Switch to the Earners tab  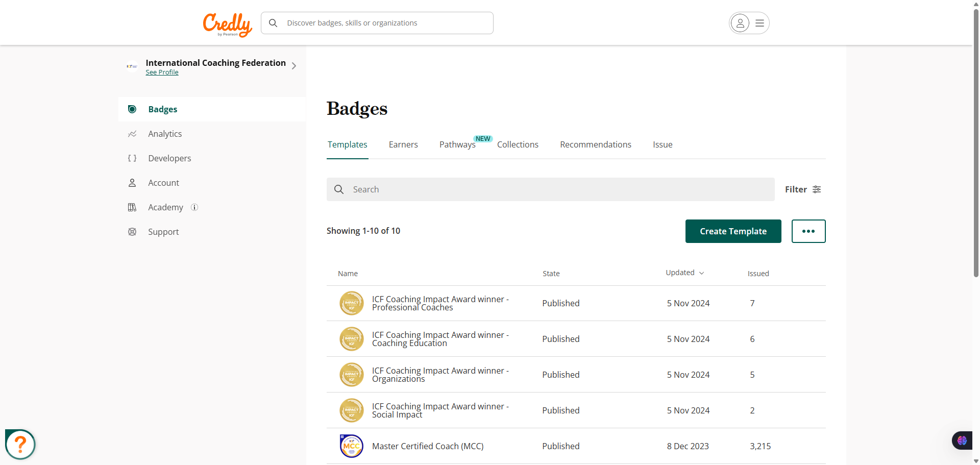point(403,144)
